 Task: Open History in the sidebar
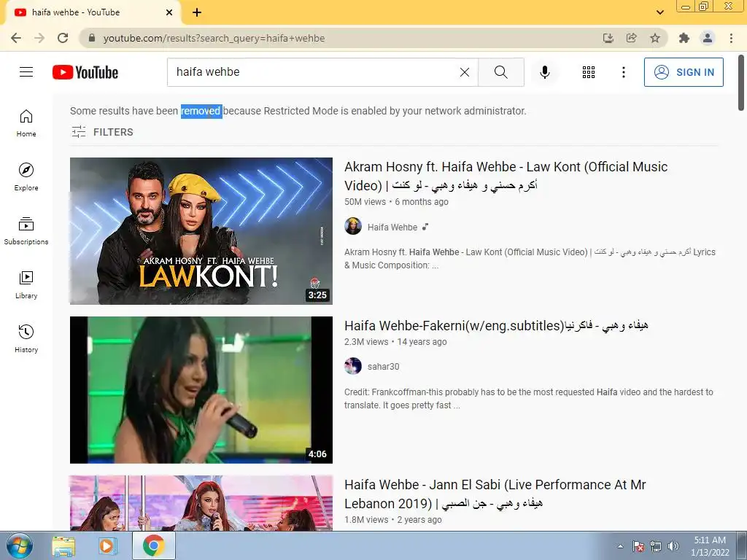pos(26,338)
